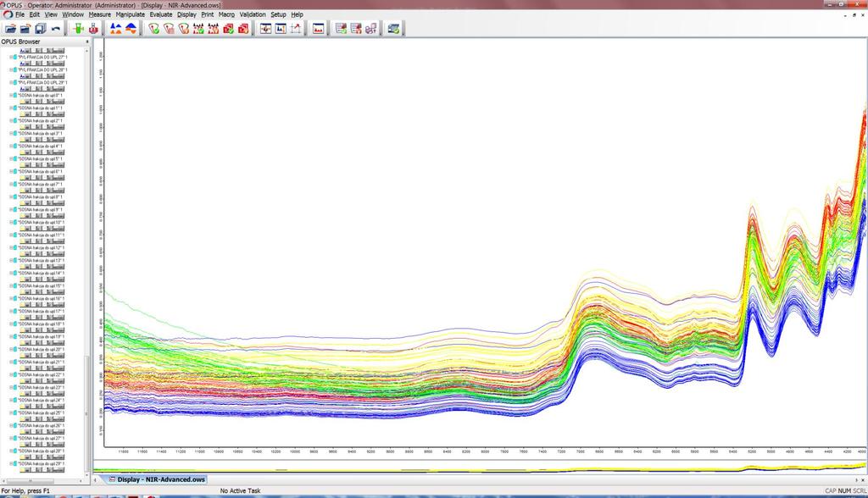
Task: Click the Save File floppy disk icon
Action: click(x=40, y=28)
